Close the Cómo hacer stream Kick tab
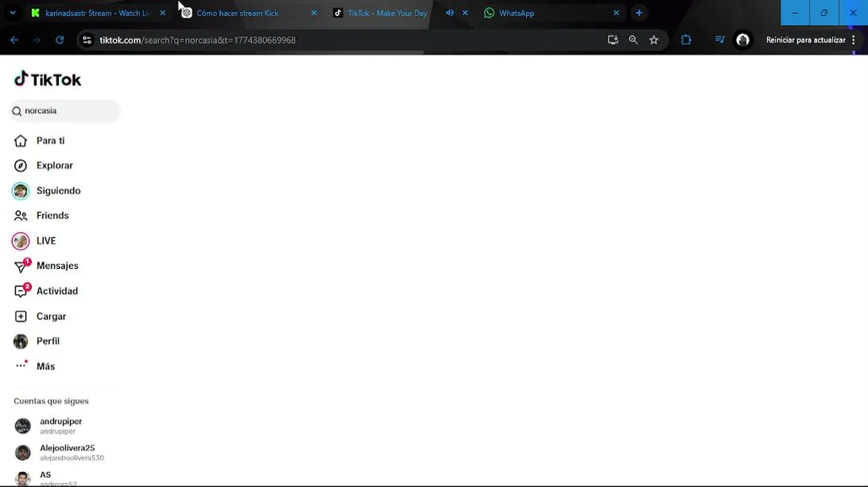This screenshot has width=868, height=487. tap(314, 13)
